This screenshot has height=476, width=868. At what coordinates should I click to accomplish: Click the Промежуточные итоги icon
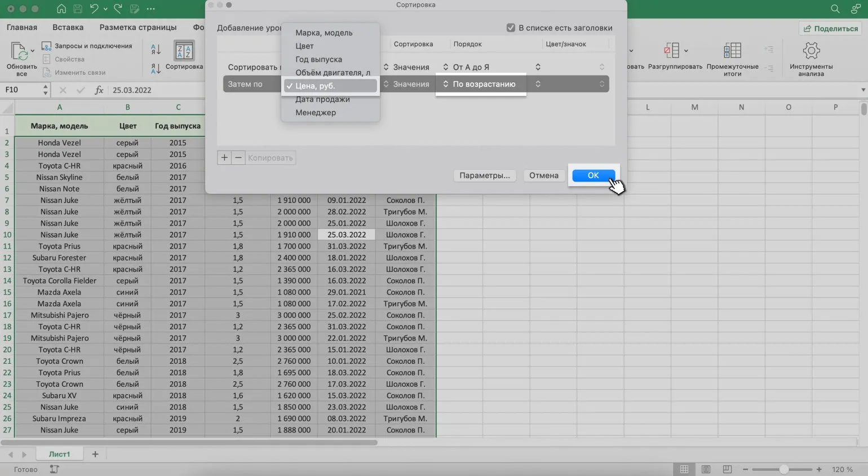pyautogui.click(x=732, y=51)
